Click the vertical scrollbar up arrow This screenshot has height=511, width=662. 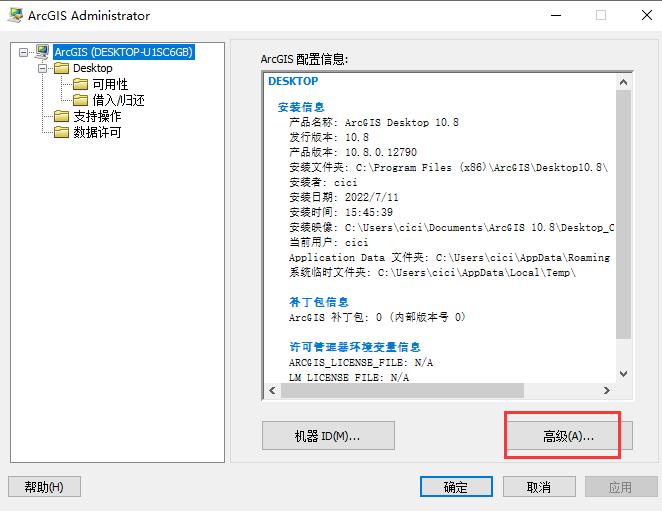(623, 82)
